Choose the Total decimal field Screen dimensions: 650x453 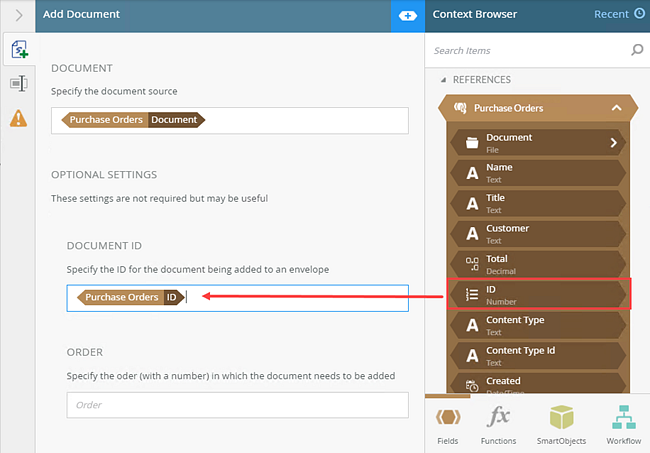(538, 264)
